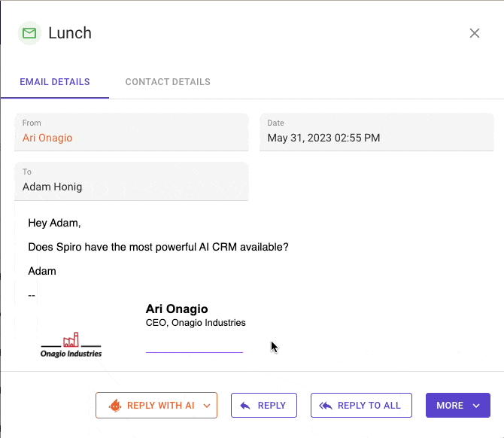504x438 pixels.
Task: Click the Spiro flame AI icon
Action: click(x=115, y=405)
